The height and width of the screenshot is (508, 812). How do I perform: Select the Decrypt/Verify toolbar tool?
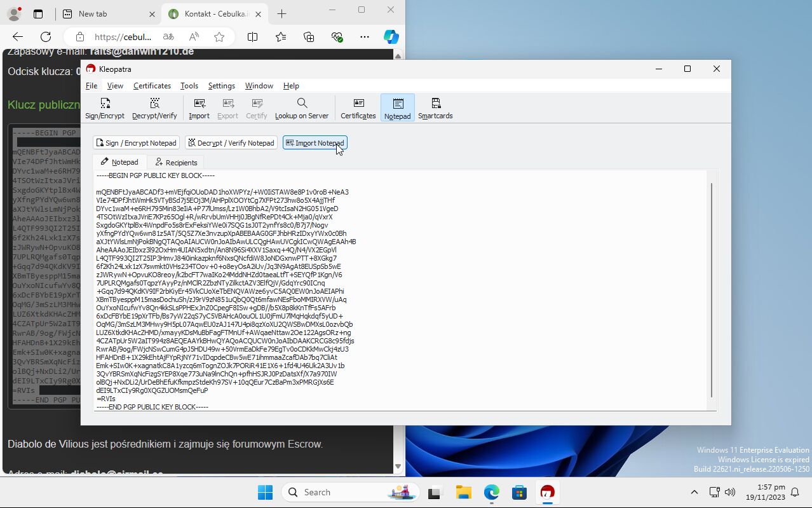click(x=154, y=108)
